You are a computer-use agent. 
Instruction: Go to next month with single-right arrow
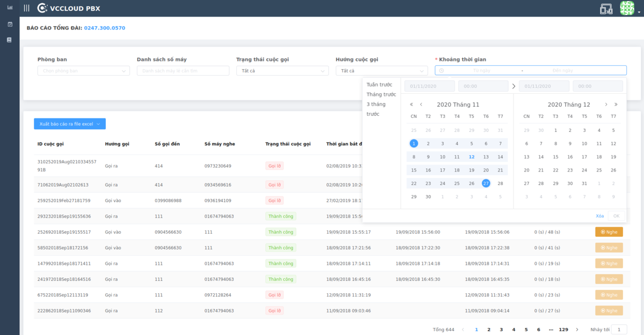[606, 105]
